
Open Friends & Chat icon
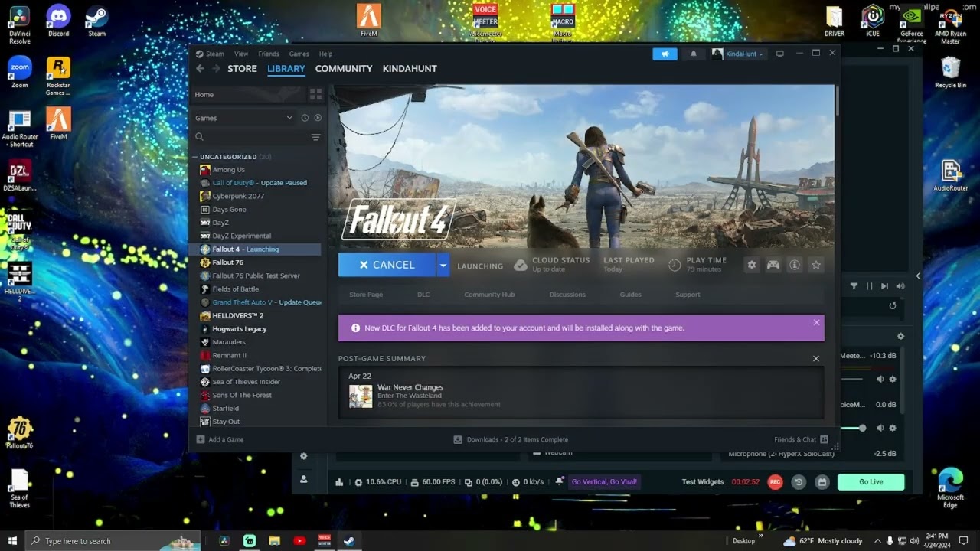pyautogui.click(x=824, y=439)
